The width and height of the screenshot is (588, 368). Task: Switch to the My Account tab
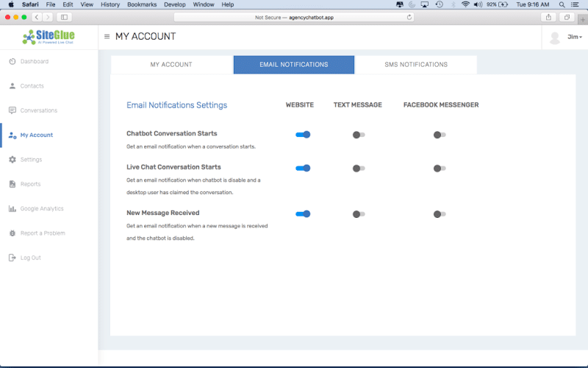171,65
